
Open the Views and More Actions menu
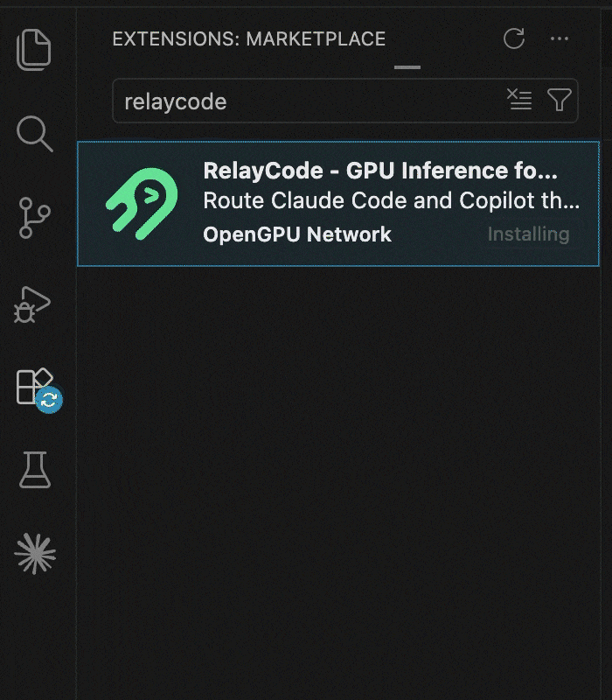[560, 38]
